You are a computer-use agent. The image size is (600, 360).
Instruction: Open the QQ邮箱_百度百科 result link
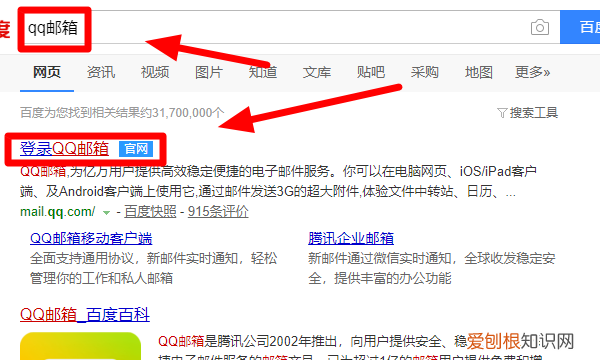pos(85,315)
